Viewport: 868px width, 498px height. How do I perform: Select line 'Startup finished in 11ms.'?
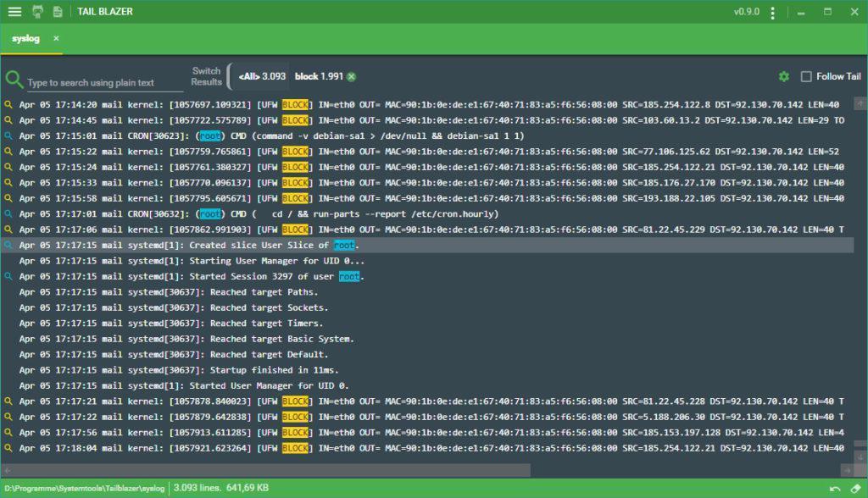point(427,370)
